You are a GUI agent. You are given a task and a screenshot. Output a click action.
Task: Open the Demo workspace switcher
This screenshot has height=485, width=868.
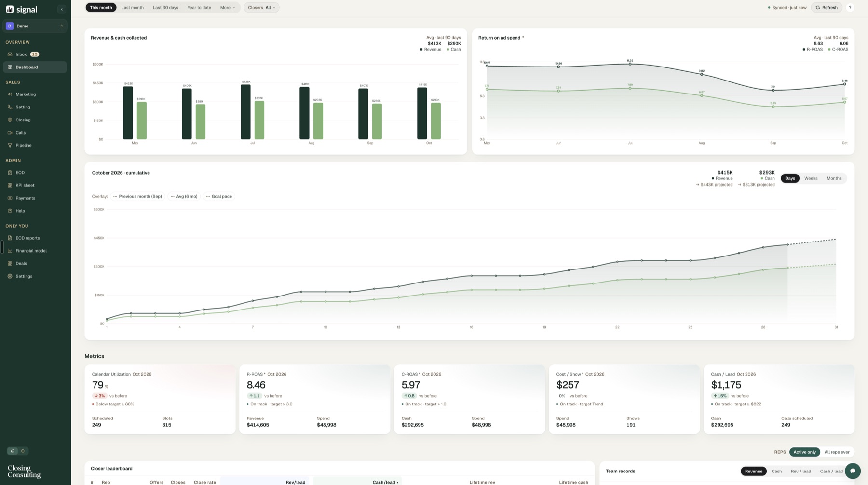35,26
